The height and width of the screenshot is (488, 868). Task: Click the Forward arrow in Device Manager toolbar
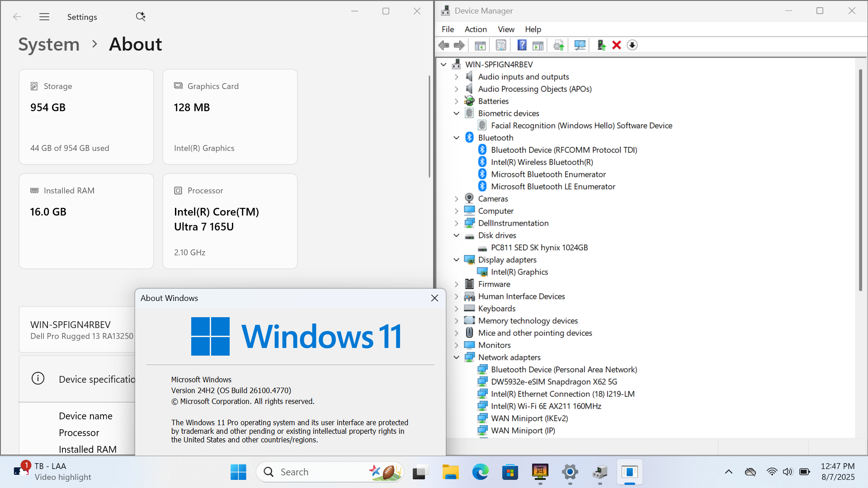(x=459, y=45)
